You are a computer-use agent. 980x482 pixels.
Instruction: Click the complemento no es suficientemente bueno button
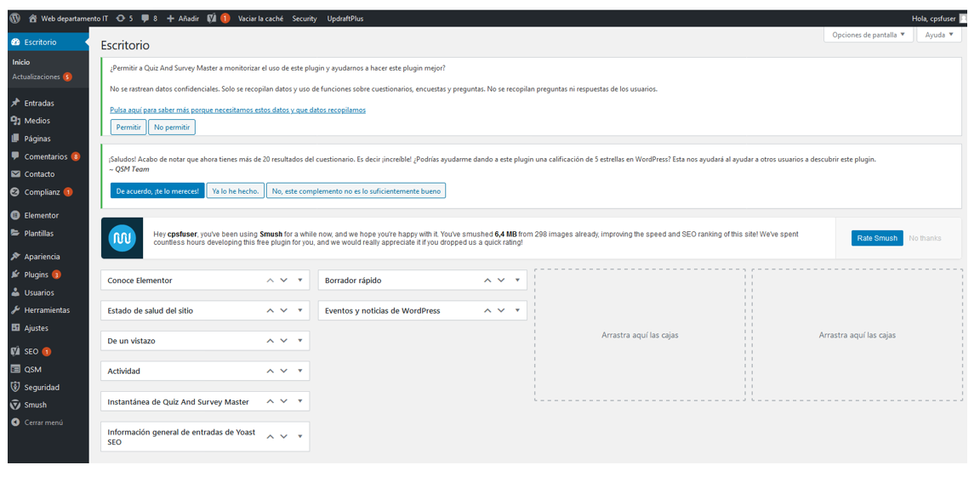point(356,190)
